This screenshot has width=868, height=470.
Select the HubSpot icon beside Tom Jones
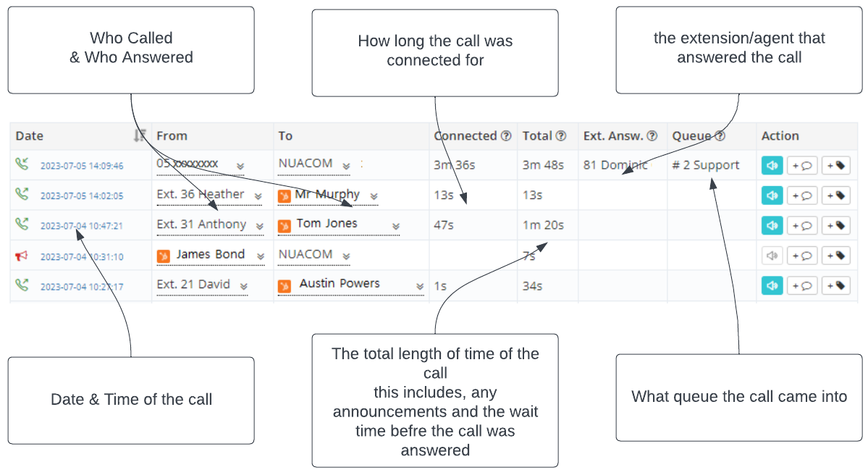pyautogui.click(x=284, y=226)
